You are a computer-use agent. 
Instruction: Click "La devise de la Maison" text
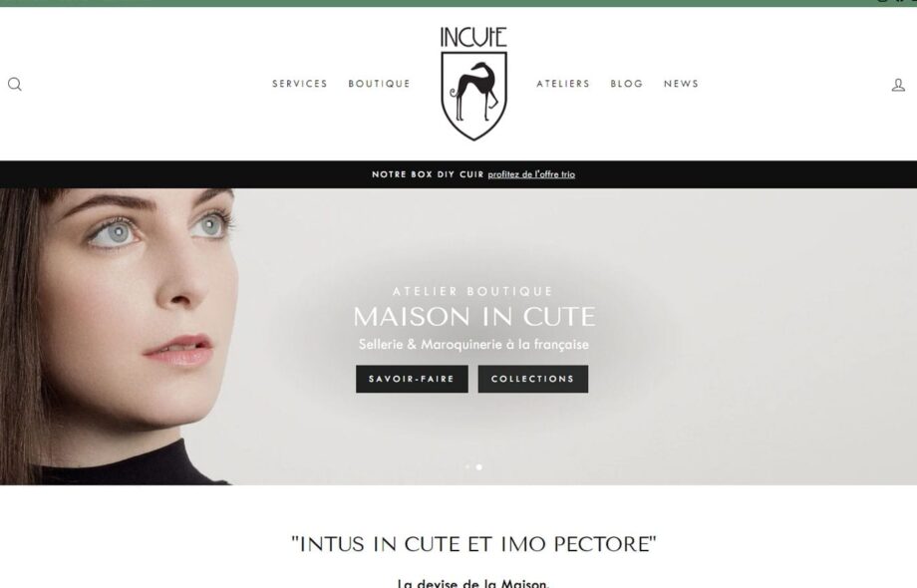coord(473,583)
